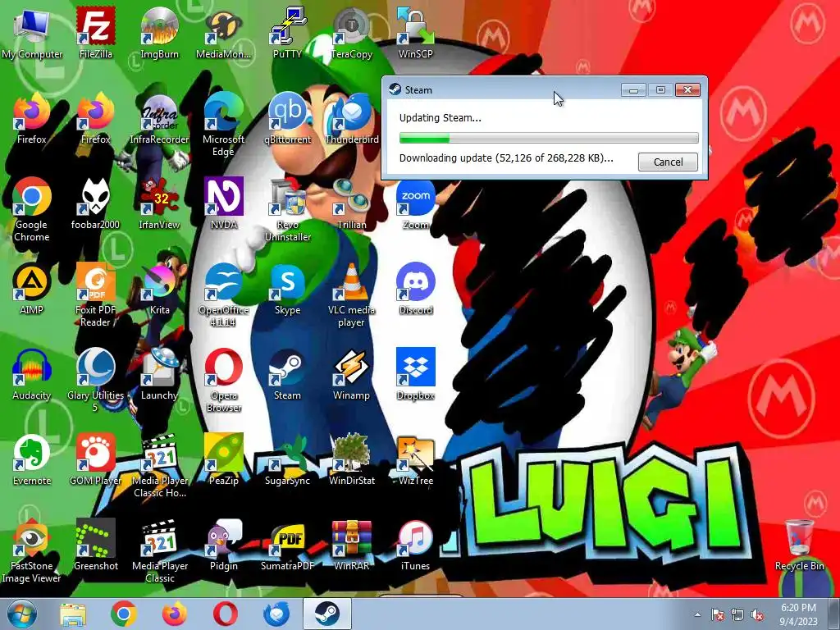Select the InfraRecorder desktop icon
This screenshot has height=630, width=840.
(x=159, y=119)
